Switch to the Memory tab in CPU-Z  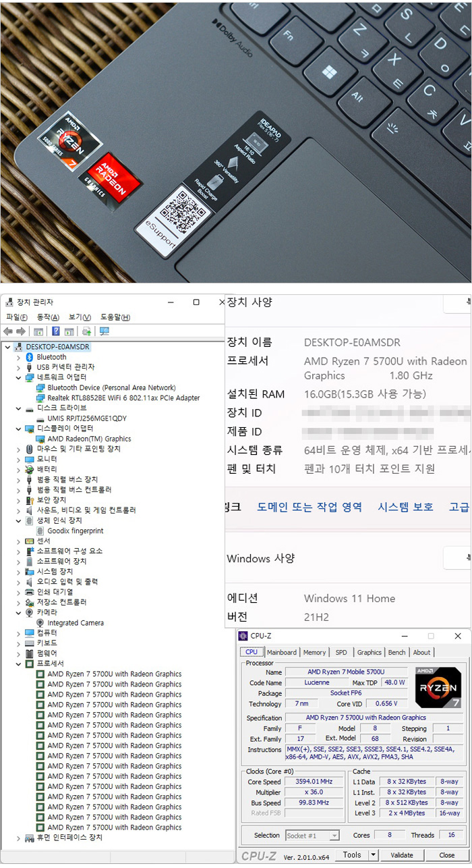point(314,653)
